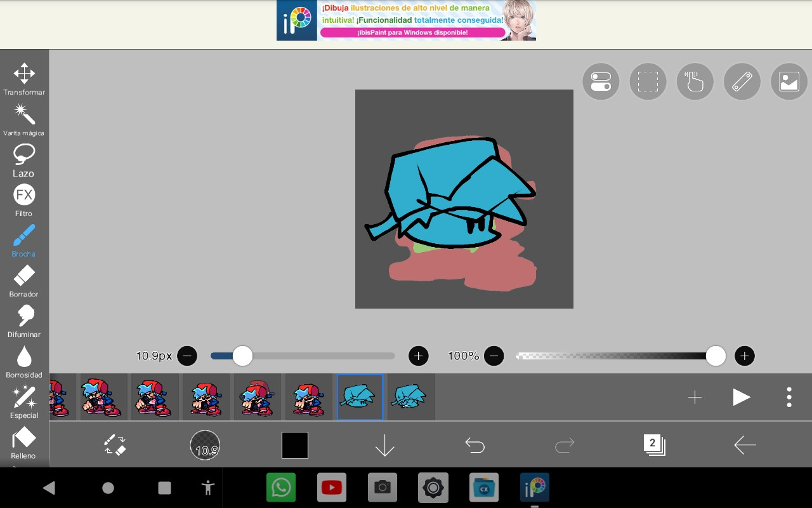The height and width of the screenshot is (508, 812).
Task: Click the down arrow hide-toolbar button
Action: [x=384, y=446]
